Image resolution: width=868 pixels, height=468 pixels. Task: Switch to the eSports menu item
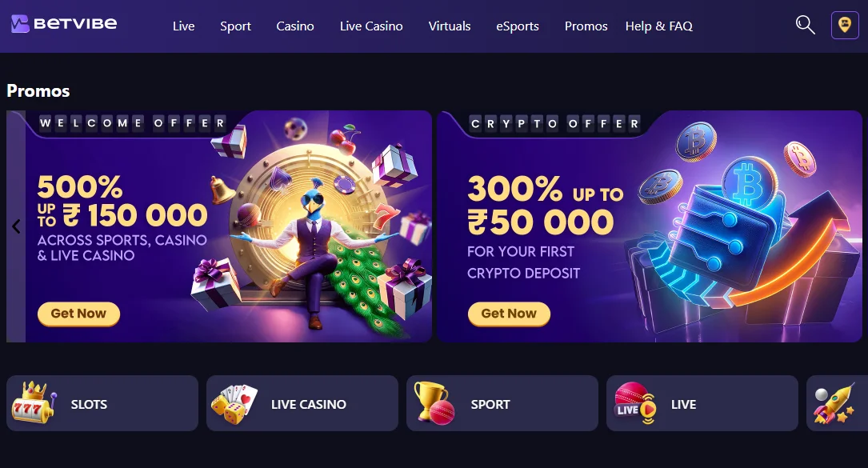[x=518, y=26]
